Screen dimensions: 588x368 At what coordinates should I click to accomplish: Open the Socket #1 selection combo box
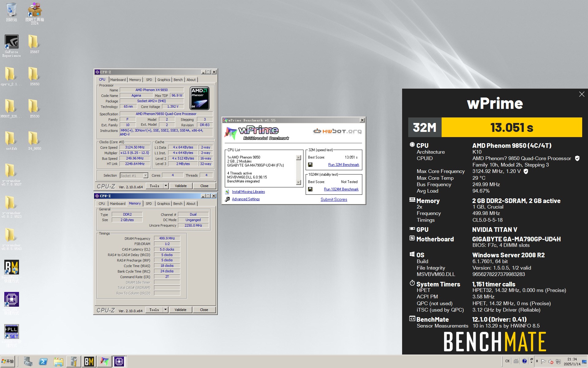pyautogui.click(x=134, y=176)
